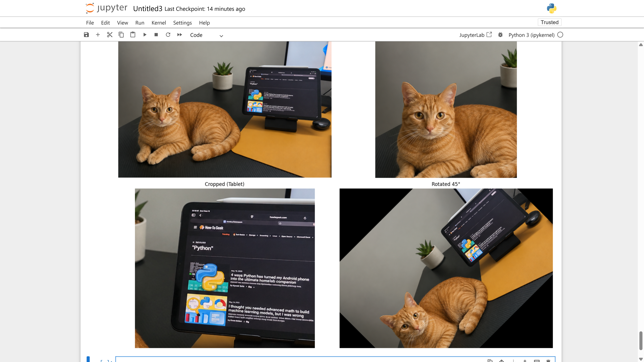Viewport: 644px width, 362px height.
Task: Click the scroll up arrow
Action: tap(641, 45)
